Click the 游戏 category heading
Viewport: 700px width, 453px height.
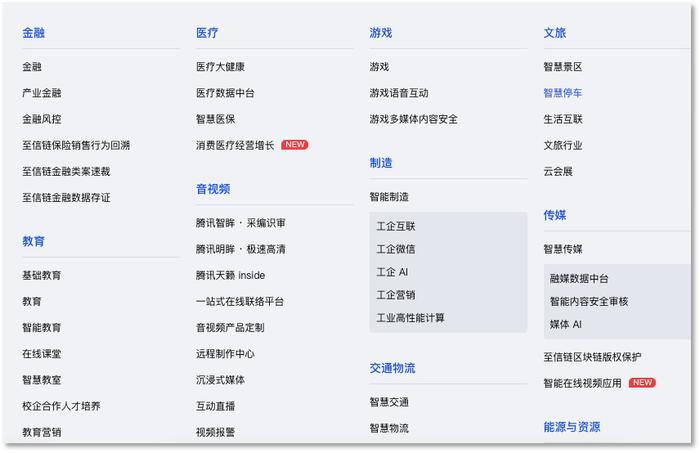[x=381, y=33]
